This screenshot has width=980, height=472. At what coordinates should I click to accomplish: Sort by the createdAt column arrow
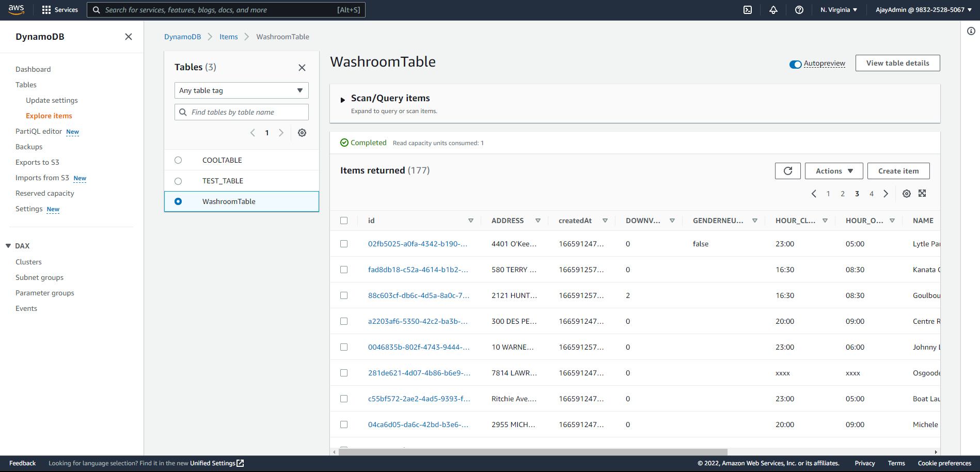click(605, 221)
